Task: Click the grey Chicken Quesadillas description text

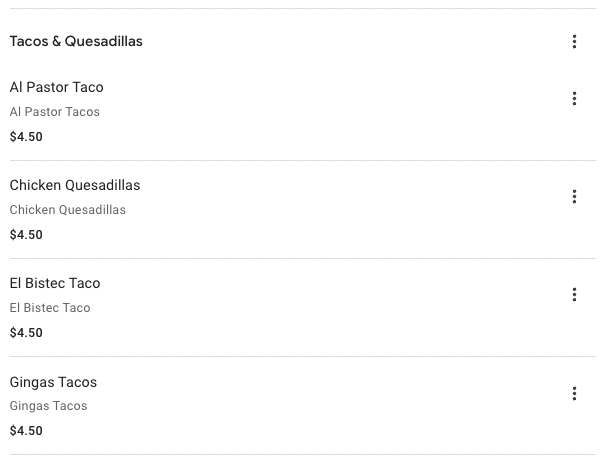Action: 68,210
